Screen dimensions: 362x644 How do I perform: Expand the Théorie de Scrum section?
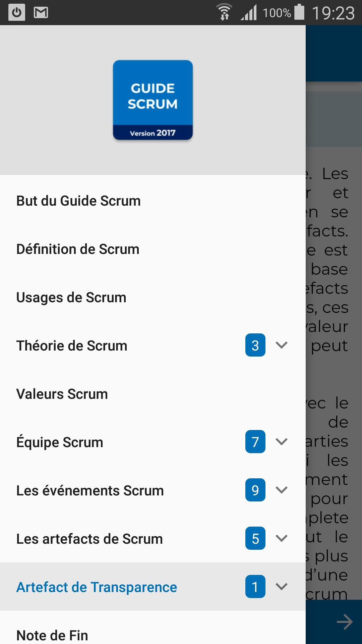[x=281, y=345]
